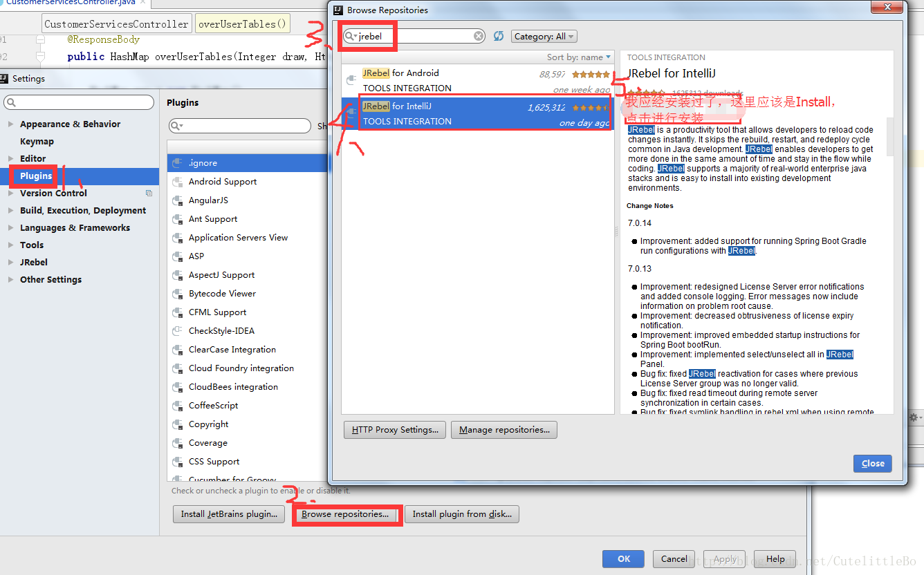Click the Plugins panel magnifier search icon
The width and height of the screenshot is (924, 575).
[176, 126]
